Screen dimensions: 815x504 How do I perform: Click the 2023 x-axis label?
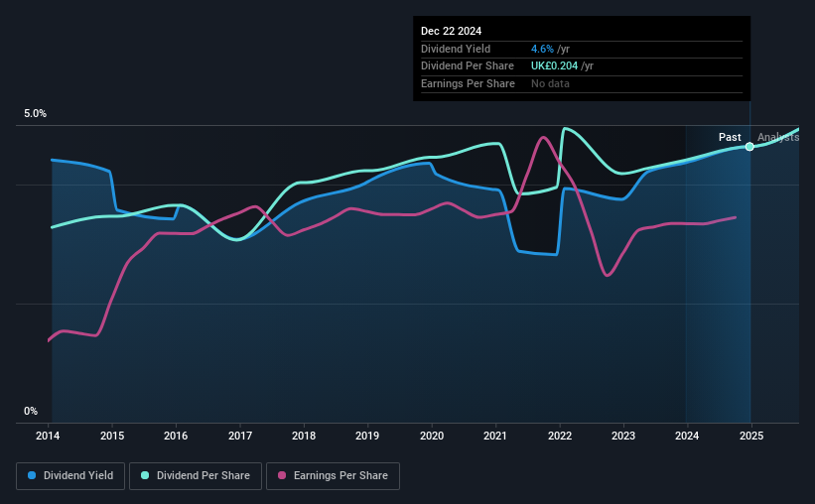[x=623, y=436]
